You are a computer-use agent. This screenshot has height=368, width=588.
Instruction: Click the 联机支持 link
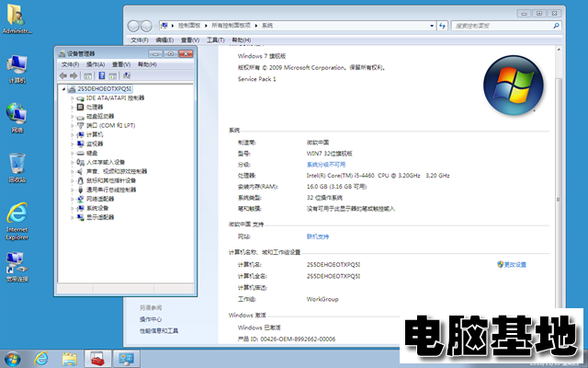pos(318,236)
